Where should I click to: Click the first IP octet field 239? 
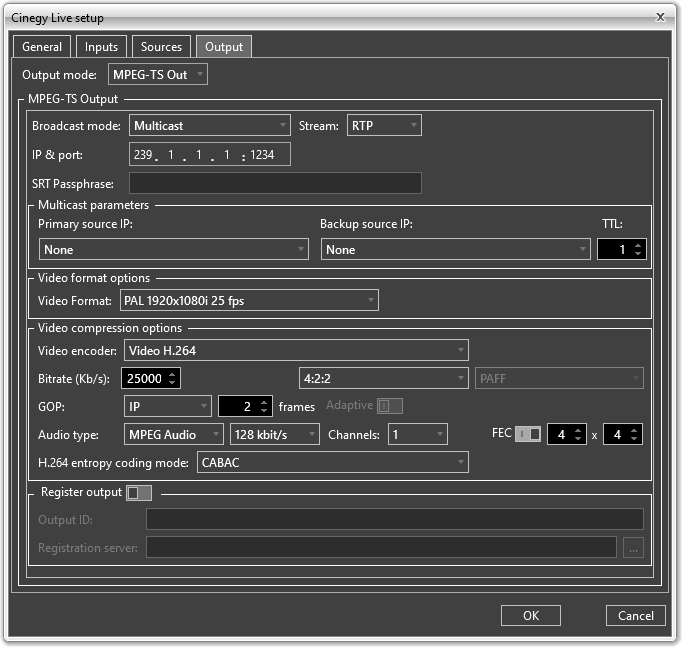click(143, 155)
